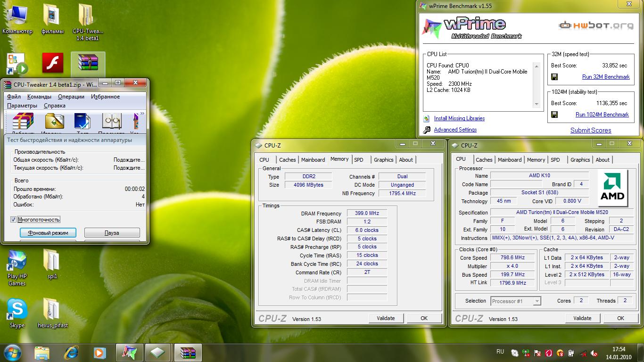Switch to WinRAR in the taskbar
Image resolution: width=644 pixels, height=362 pixels.
188,353
